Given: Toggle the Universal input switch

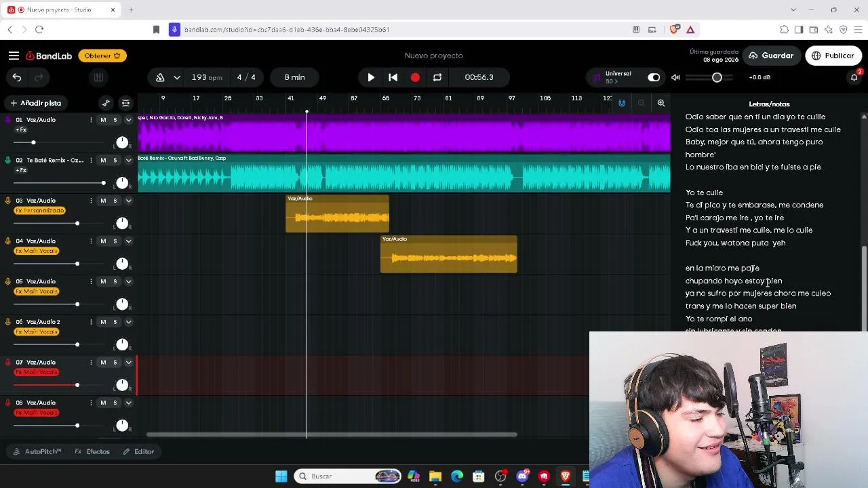Looking at the screenshot, I should point(654,77).
